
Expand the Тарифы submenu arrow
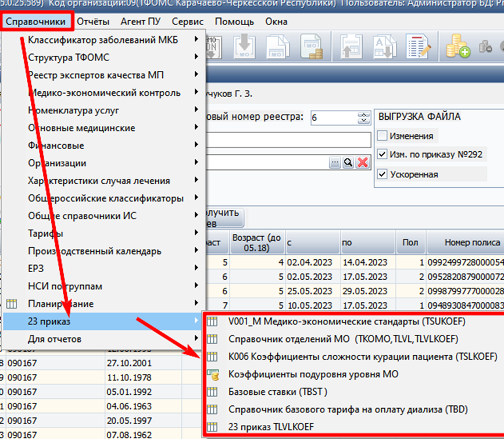[196, 233]
